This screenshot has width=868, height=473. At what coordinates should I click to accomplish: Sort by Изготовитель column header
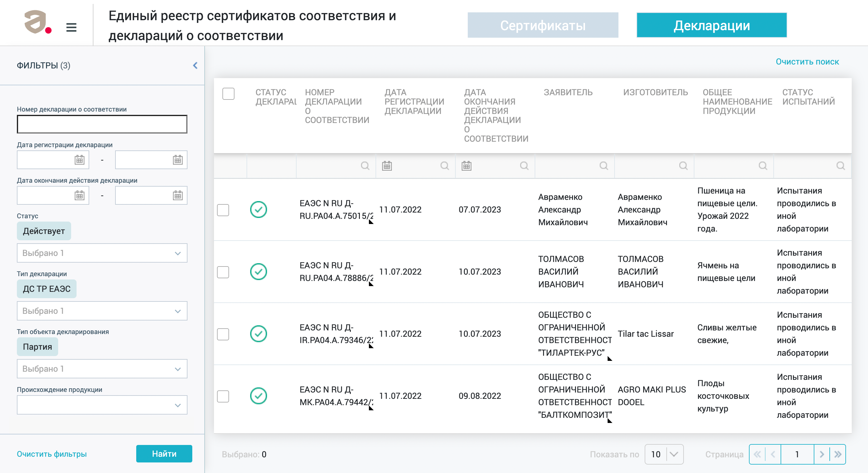pos(656,92)
